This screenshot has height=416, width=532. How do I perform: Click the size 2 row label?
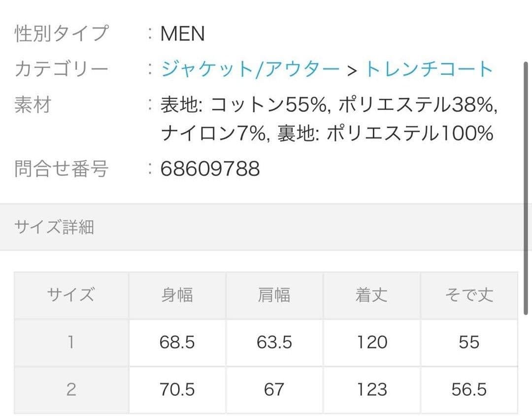[71, 389]
